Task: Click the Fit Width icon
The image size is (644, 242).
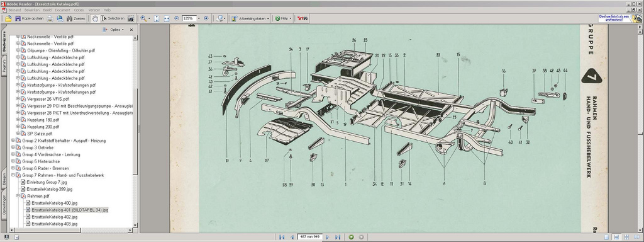Action: pos(166,18)
